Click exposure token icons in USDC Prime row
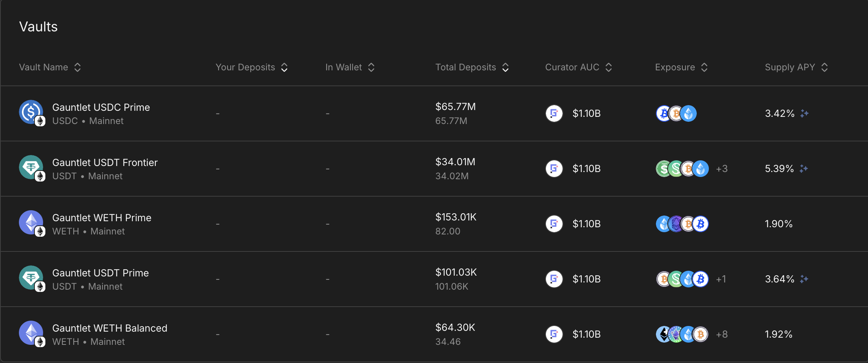 click(676, 113)
